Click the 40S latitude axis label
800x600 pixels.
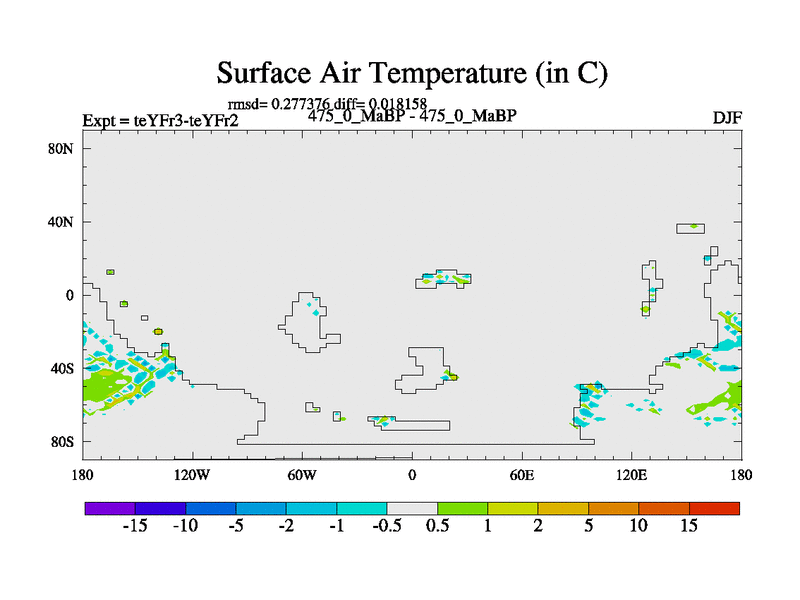[x=63, y=368]
